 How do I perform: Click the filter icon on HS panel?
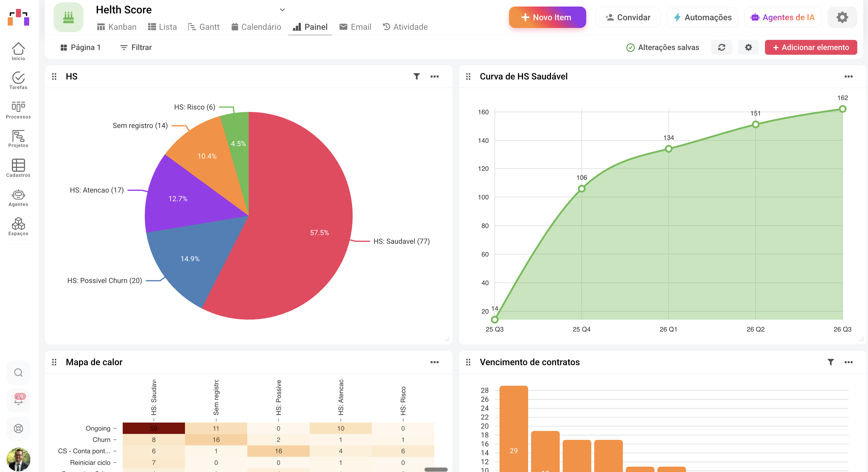click(x=416, y=76)
